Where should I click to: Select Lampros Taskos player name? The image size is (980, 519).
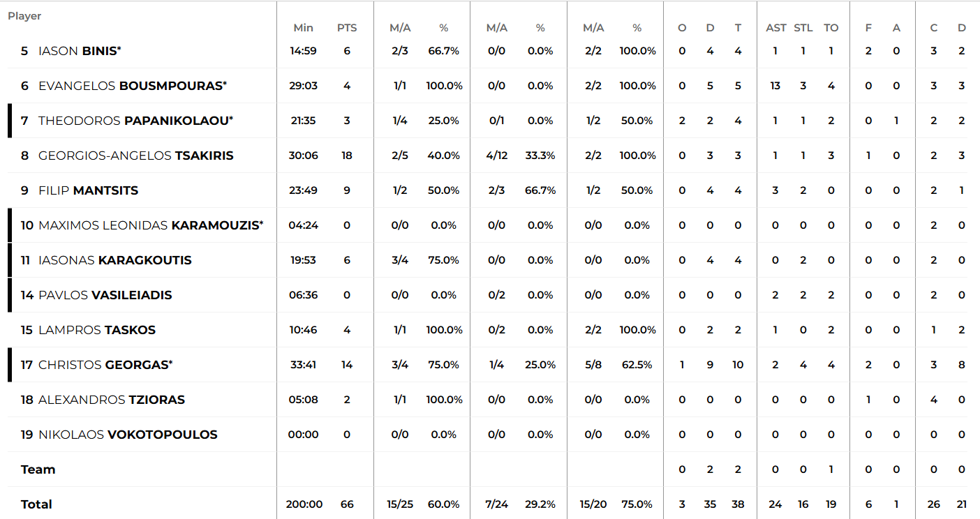coord(97,330)
